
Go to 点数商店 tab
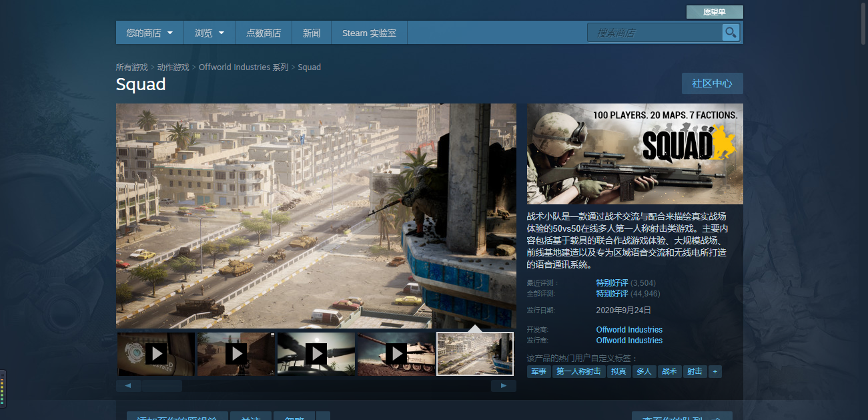[264, 33]
